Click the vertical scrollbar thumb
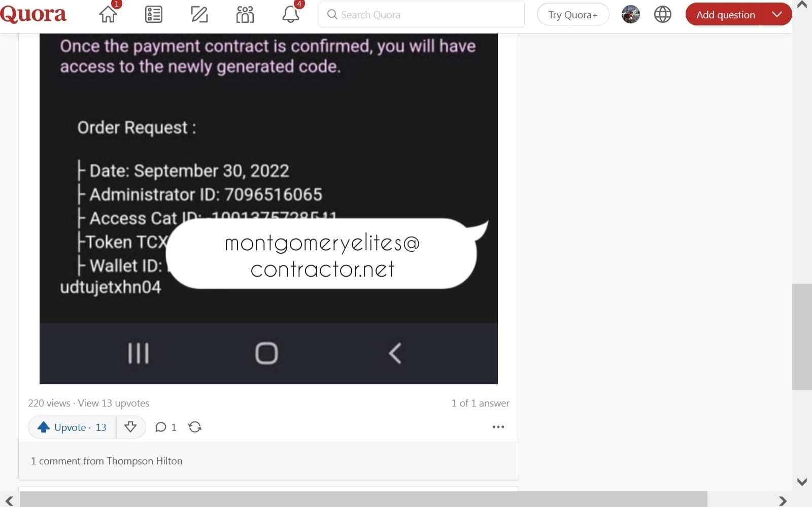The image size is (812, 507). pos(802,336)
